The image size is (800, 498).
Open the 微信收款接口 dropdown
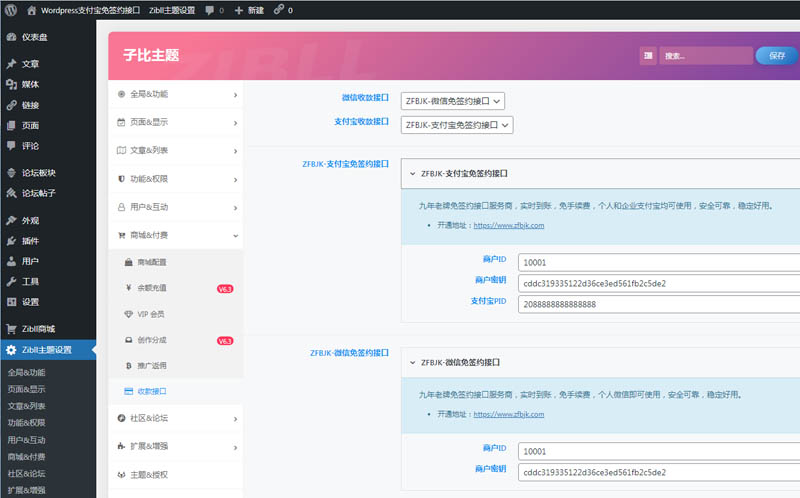tap(453, 101)
